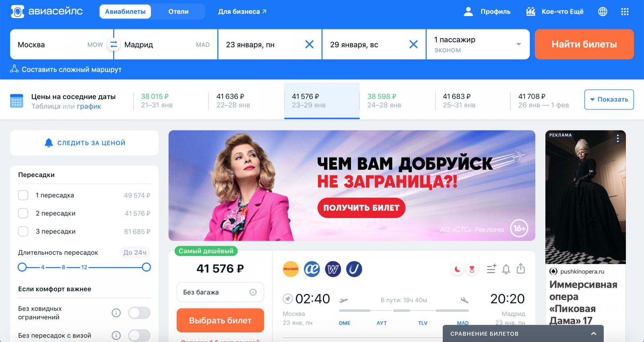Open the график price view link

[x=89, y=106]
